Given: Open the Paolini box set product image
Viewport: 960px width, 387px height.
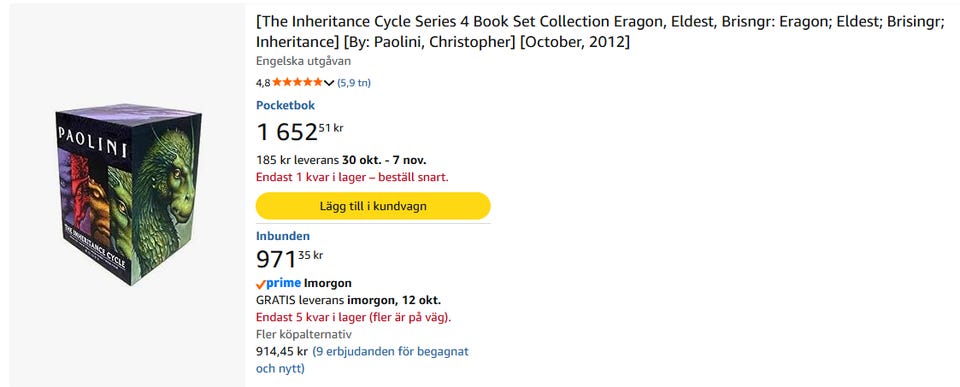Looking at the screenshot, I should 129,194.
